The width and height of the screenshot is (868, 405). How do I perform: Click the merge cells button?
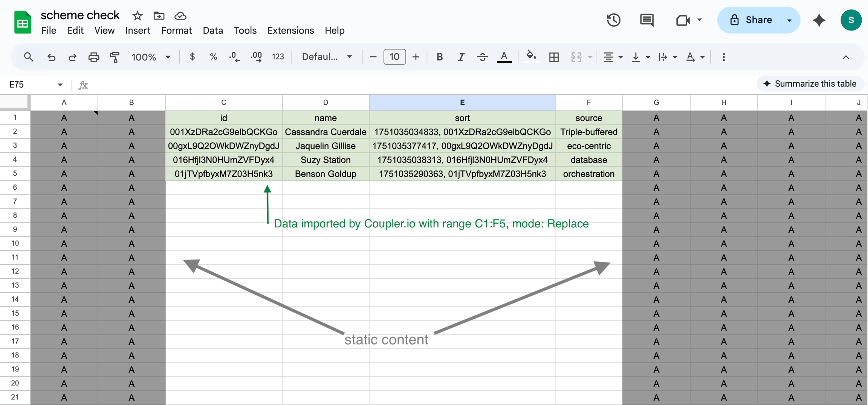[576, 57]
